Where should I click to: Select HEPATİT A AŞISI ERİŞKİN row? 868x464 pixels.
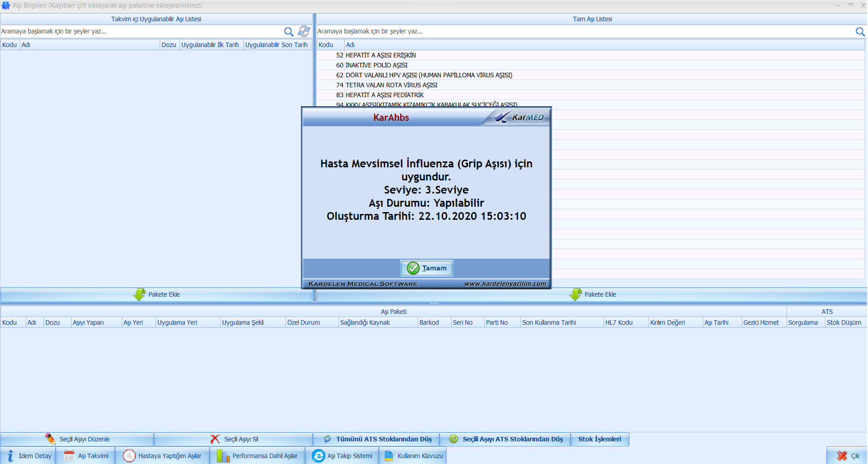coord(380,55)
